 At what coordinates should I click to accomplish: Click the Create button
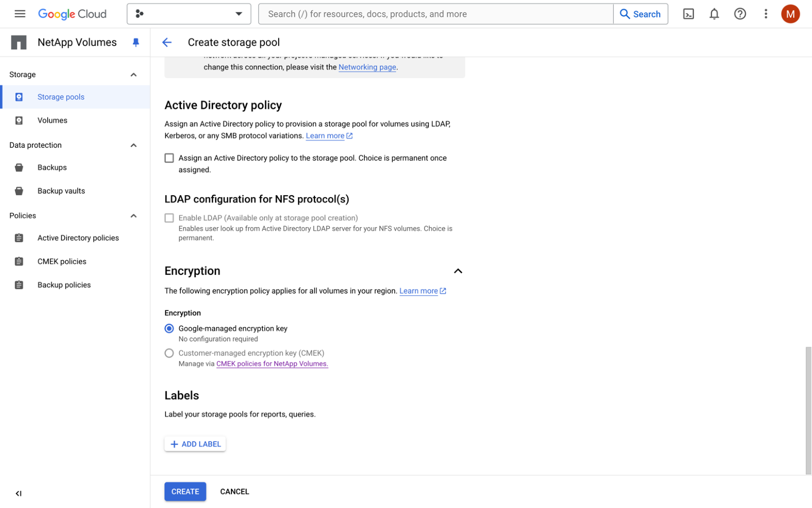[x=185, y=492]
